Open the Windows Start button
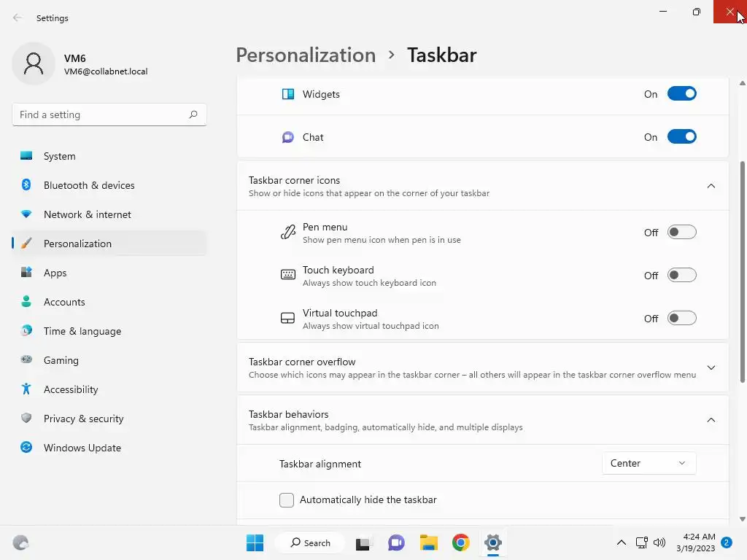The width and height of the screenshot is (747, 560). pyautogui.click(x=255, y=542)
